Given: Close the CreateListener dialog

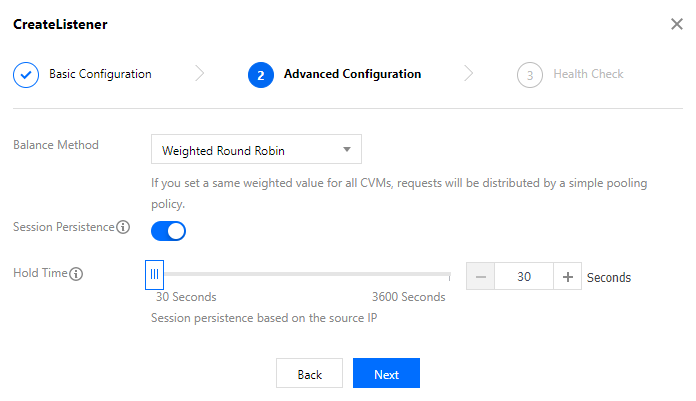Looking at the screenshot, I should pyautogui.click(x=677, y=24).
